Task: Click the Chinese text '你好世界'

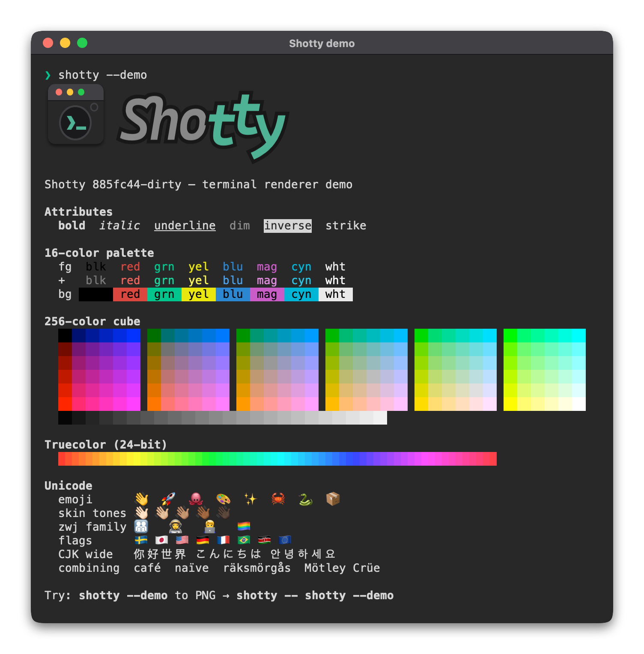Action: click(x=160, y=554)
